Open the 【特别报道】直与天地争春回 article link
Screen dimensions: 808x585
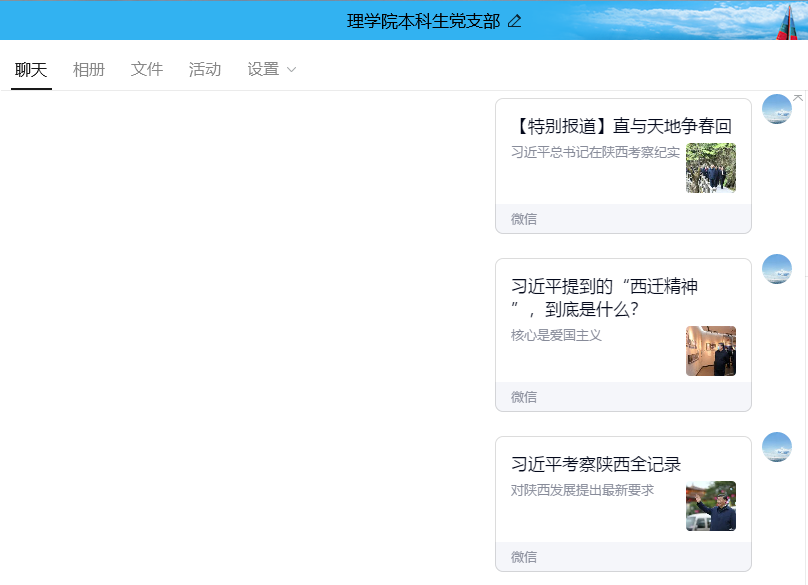(x=621, y=126)
